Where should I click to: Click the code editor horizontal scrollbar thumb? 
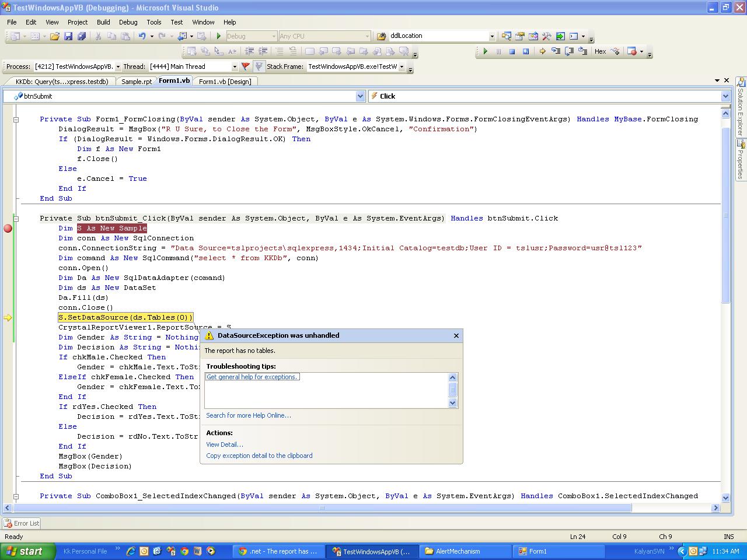(322, 508)
